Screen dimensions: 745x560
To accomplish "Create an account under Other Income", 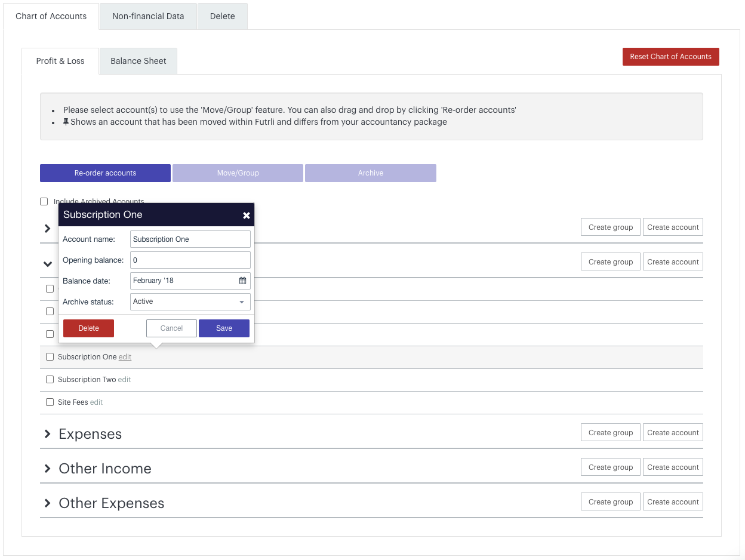I will [673, 467].
